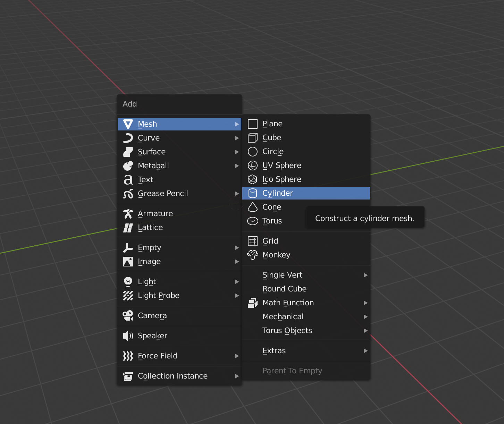Expand the Curve submenu arrow

click(237, 138)
